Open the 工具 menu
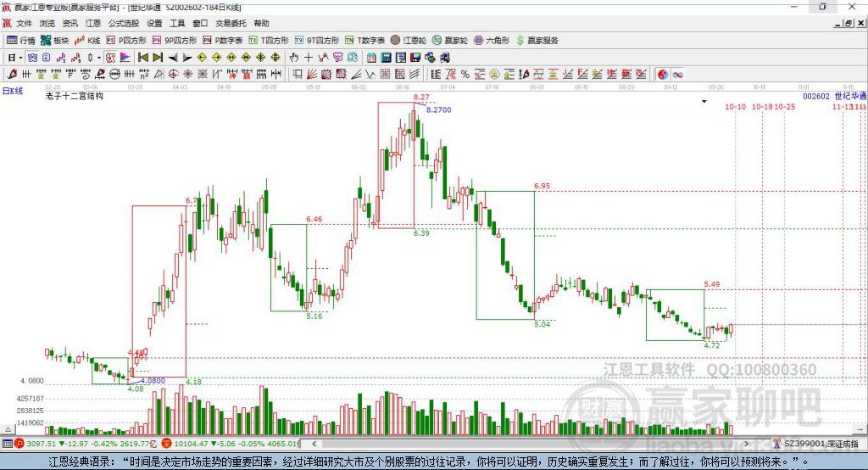This screenshot has height=470, width=868. (x=177, y=23)
